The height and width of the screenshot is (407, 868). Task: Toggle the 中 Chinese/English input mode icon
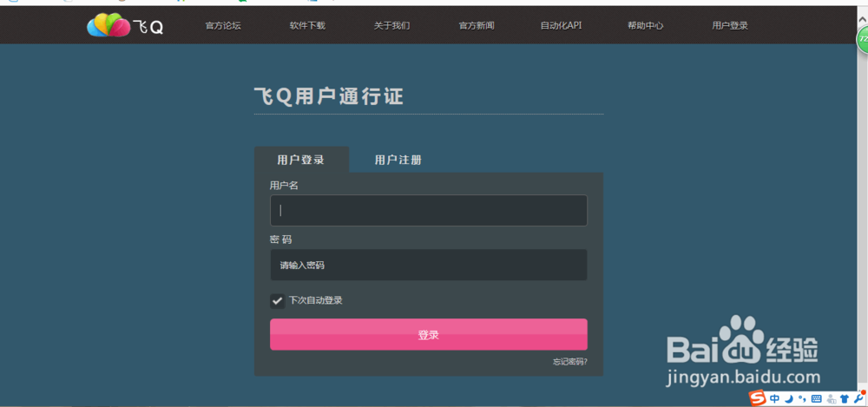click(775, 398)
